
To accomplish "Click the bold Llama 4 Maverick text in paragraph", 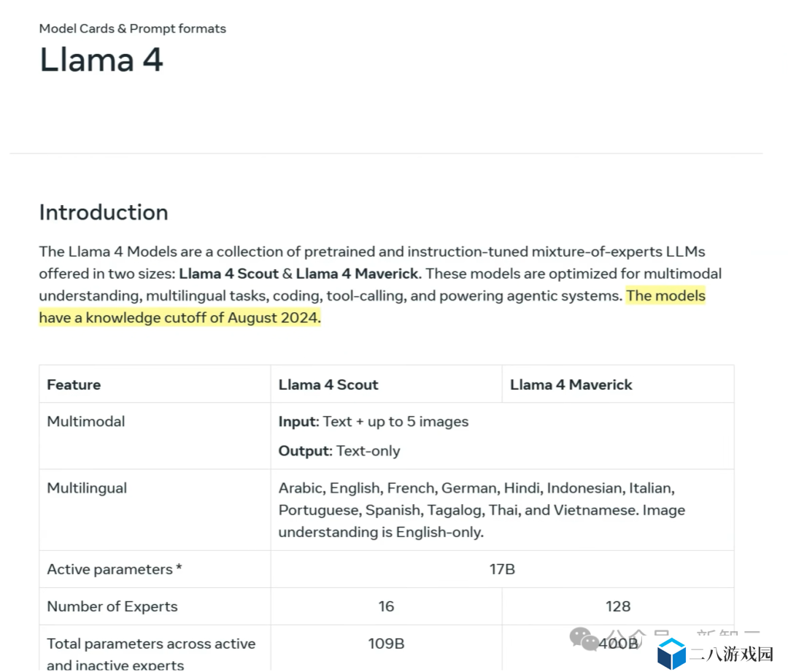I will [357, 274].
